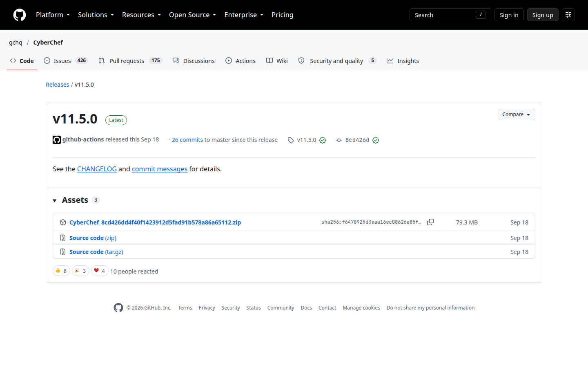Go back to Releases via the breadcrumb
Screen dimensions: 588x368
(58, 85)
